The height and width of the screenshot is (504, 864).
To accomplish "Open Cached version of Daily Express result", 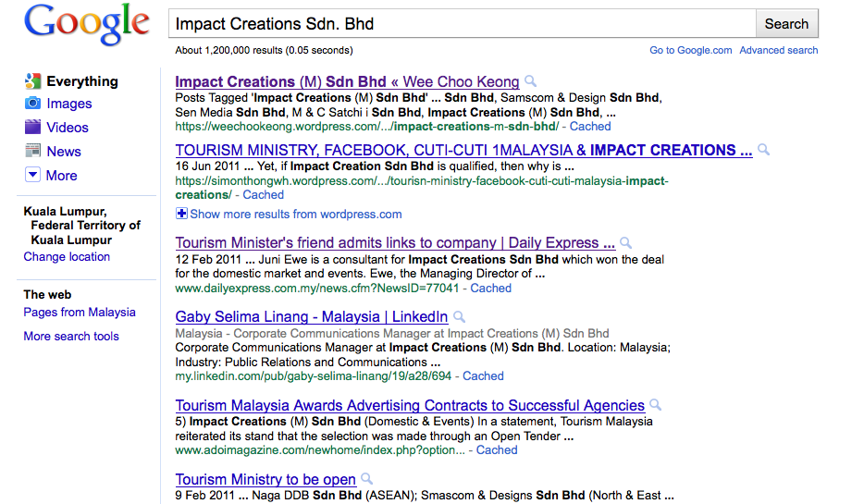I will click(x=490, y=289).
